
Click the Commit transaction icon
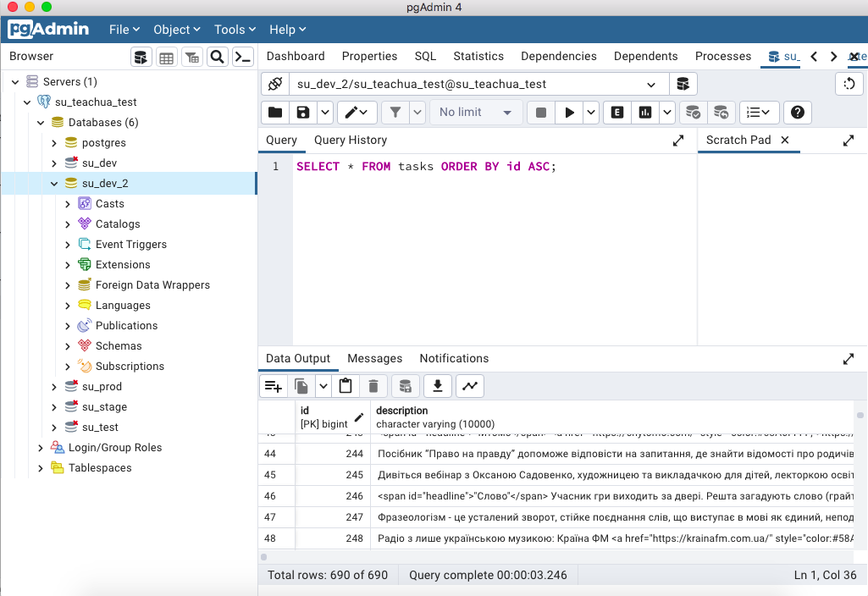coord(693,113)
